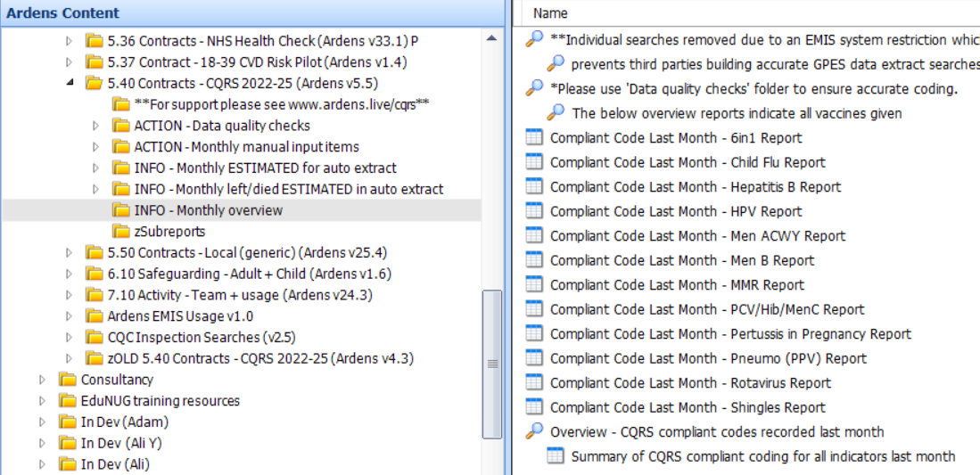Open 'Compliant Code Last Month - Shingles Report'
Screen dimensions: 980x475
point(688,407)
